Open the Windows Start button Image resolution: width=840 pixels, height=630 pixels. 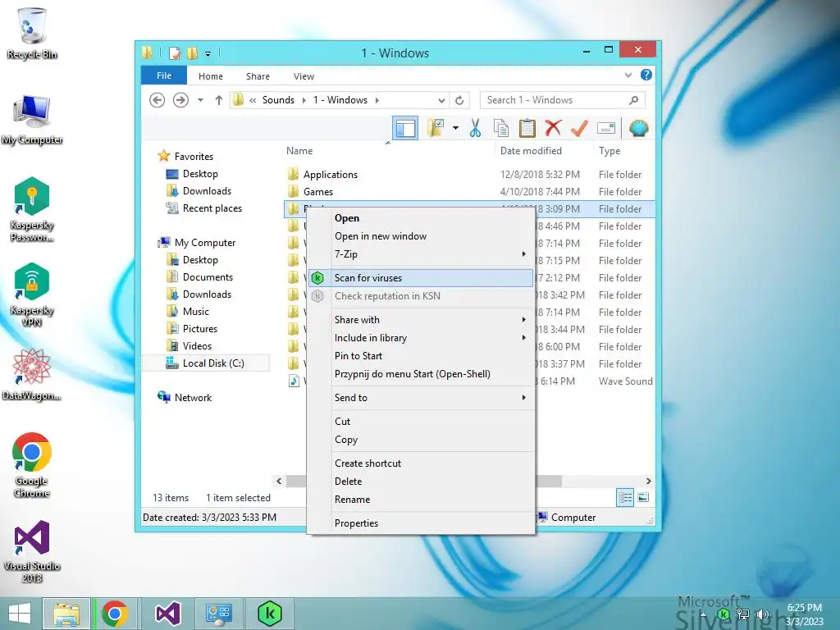[20, 614]
